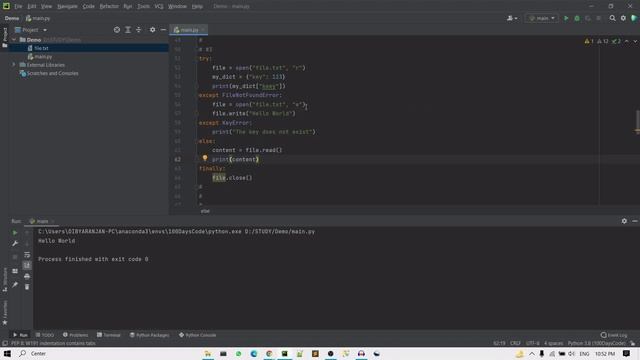Screen dimensions: 640x360
Task: Click the print icon in Run panel
Action: [27, 276]
